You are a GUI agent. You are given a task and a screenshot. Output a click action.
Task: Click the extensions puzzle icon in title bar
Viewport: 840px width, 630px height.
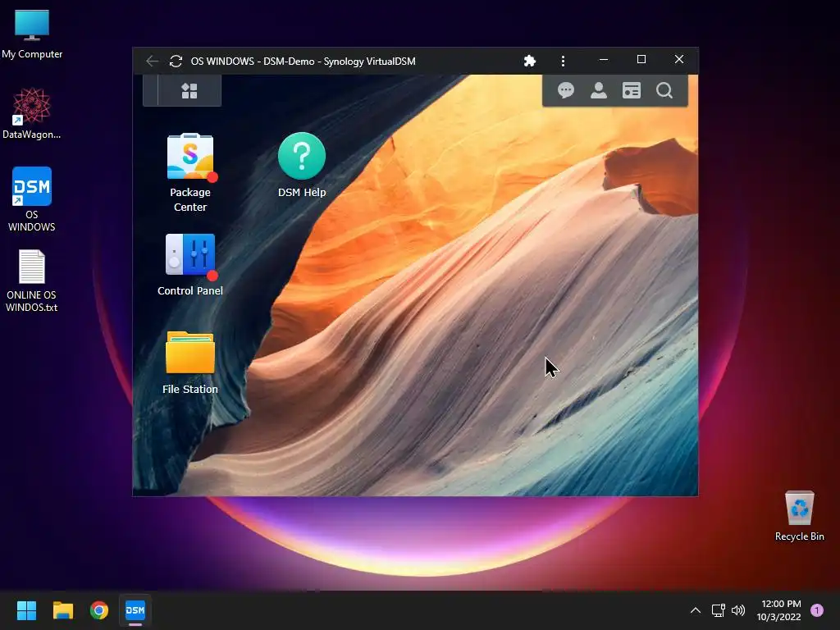click(x=530, y=61)
